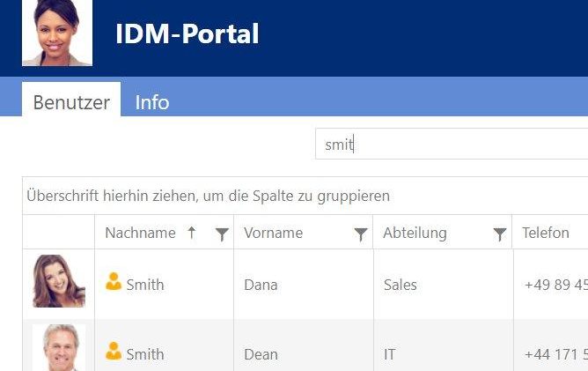Focus the search field containing "smit"
Screen dimensions: 588x371
(x=449, y=145)
